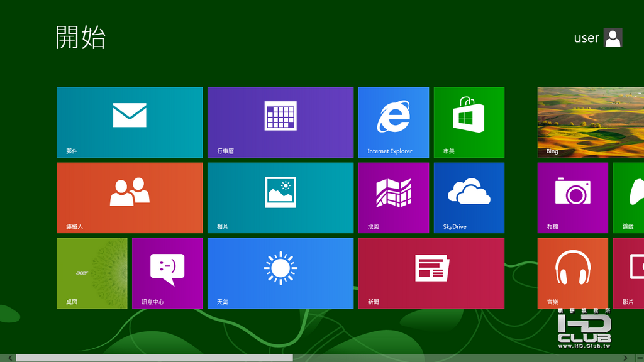Launch the Calendar (行事曆) tile
The height and width of the screenshot is (362, 644).
point(280,123)
